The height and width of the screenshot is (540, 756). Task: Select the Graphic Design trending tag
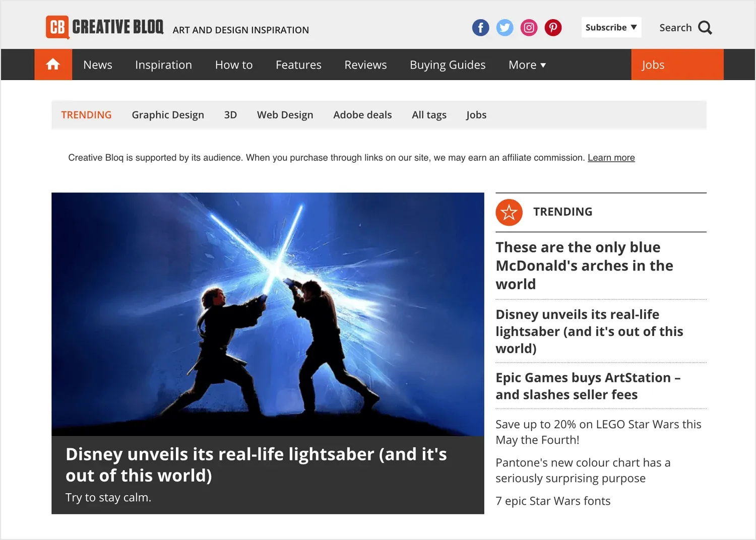click(168, 115)
